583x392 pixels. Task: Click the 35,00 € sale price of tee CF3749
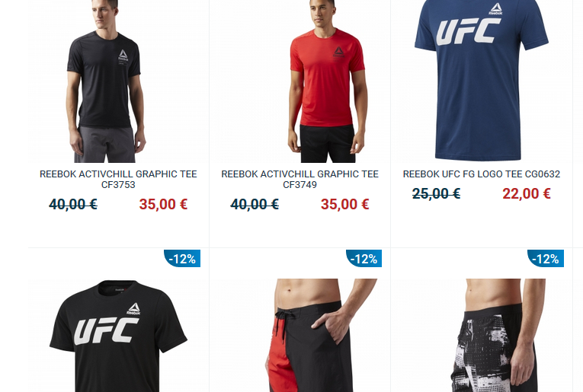[344, 204]
